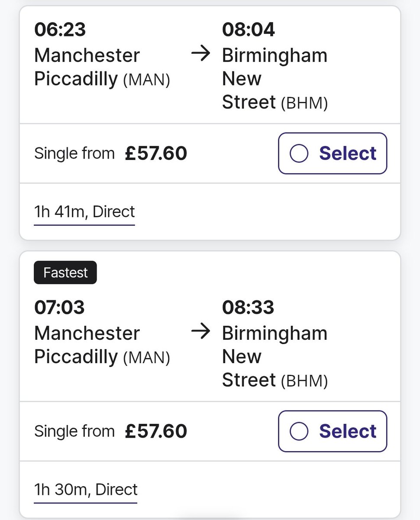Tap Birmingham New Street on the 08:33 arrival

tap(275, 357)
